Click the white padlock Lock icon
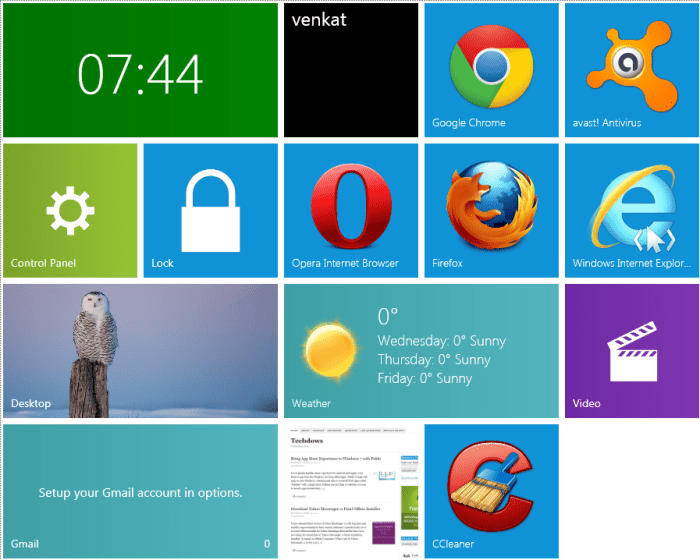This screenshot has height=560, width=700. (211, 211)
